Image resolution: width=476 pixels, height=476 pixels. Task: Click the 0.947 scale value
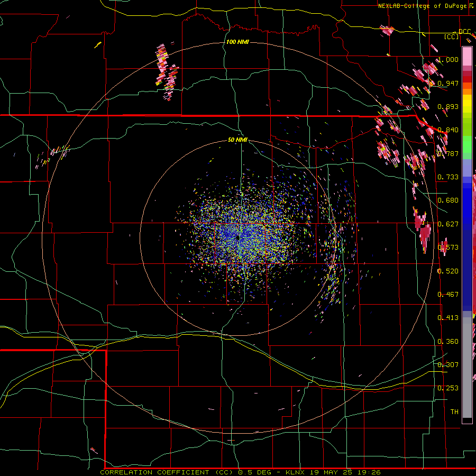pos(448,83)
